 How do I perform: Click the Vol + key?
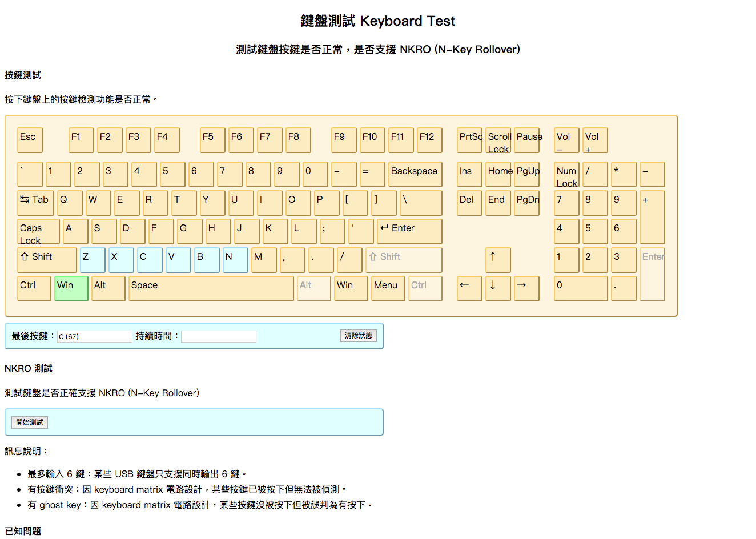[x=595, y=140]
